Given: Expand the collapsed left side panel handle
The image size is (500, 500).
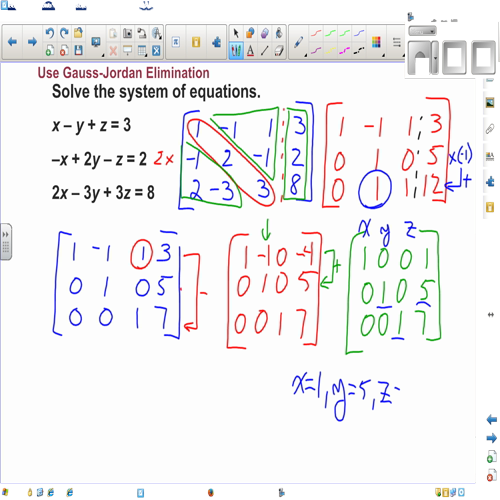Looking at the screenshot, I should pyautogui.click(x=6, y=242).
